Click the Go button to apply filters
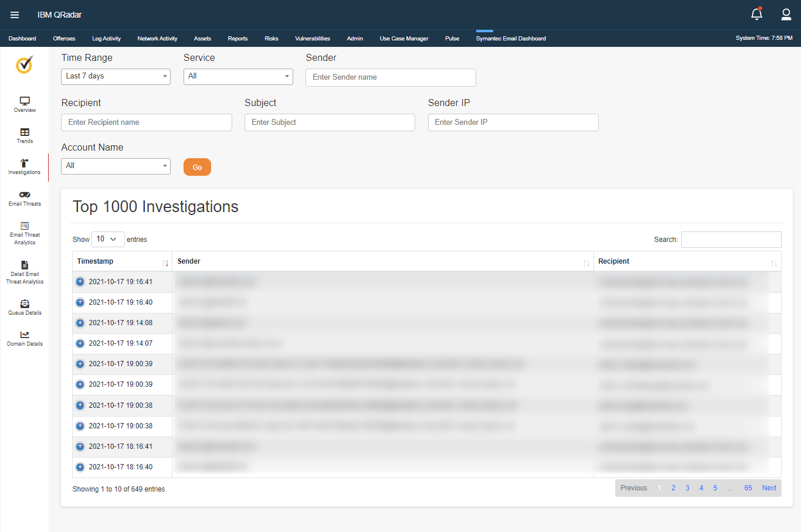The height and width of the screenshot is (532, 801). (x=197, y=166)
